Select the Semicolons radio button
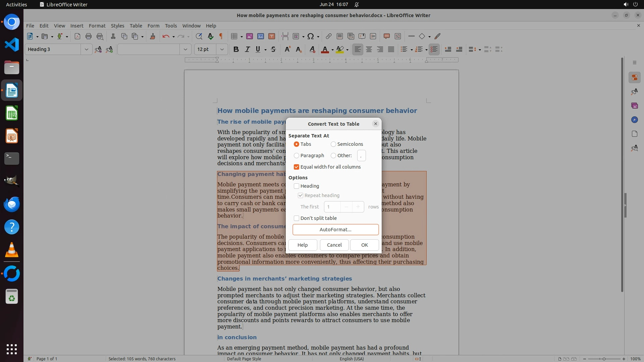 coord(333,144)
